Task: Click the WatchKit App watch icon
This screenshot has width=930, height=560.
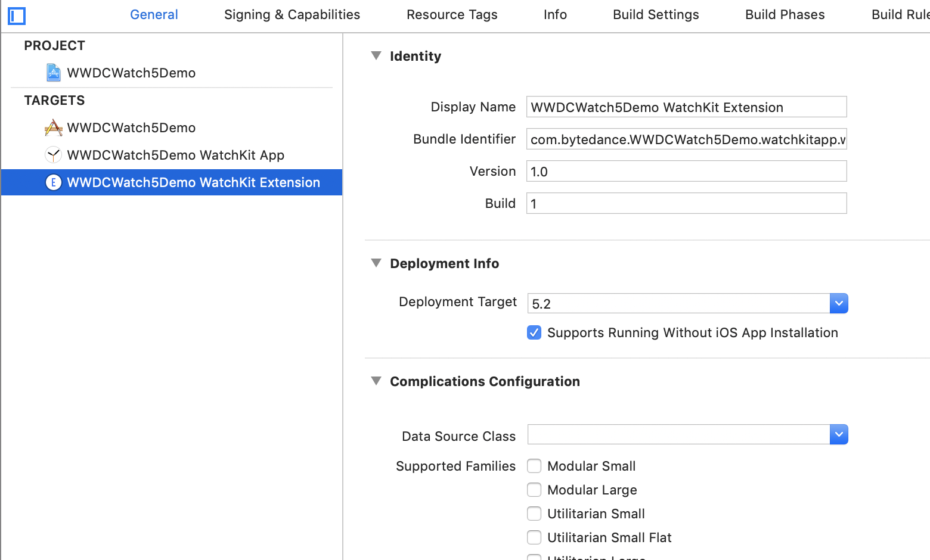Action: 54,155
